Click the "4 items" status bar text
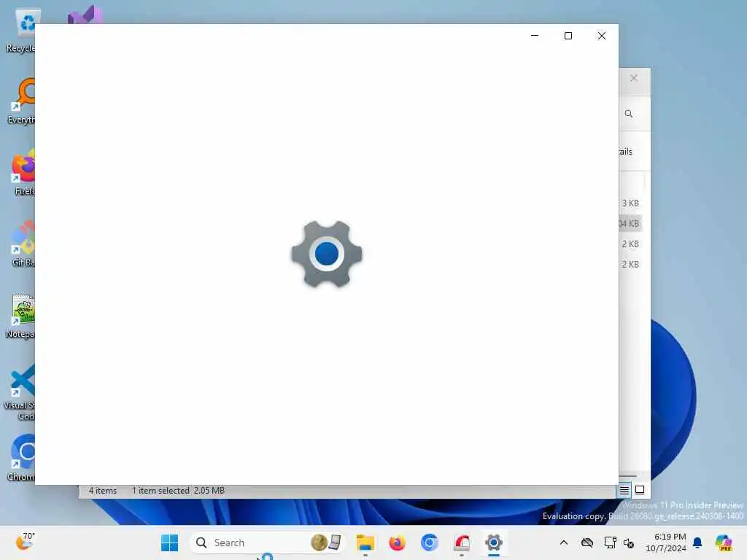 coord(102,491)
